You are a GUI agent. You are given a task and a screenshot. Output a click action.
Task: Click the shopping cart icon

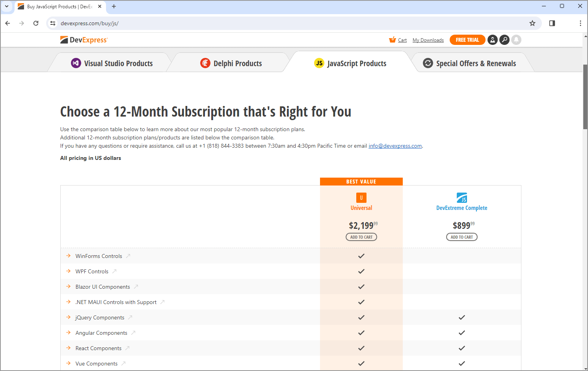pyautogui.click(x=393, y=40)
